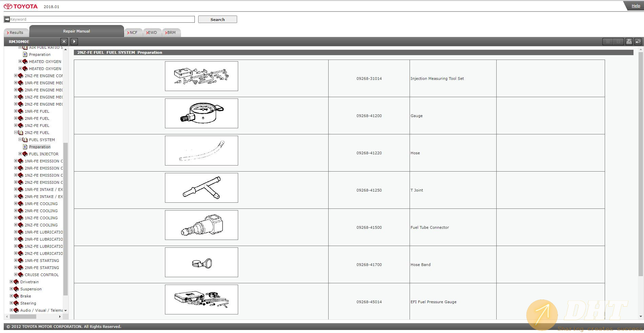Viewport: 644px width, 333px height.
Task: Expand the Brake tree node
Action: pyautogui.click(x=11, y=296)
